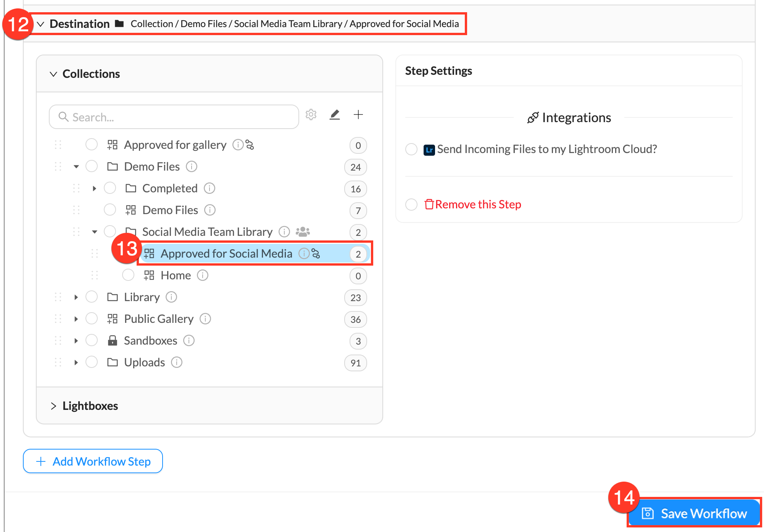Click Add Workflow Step button
Viewport: 764px width, 532px height.
(x=93, y=461)
